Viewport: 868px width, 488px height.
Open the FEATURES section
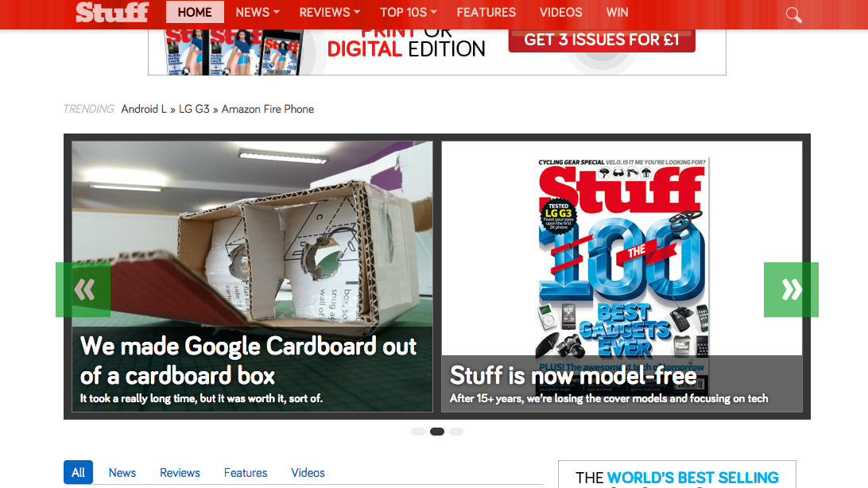[x=486, y=12]
